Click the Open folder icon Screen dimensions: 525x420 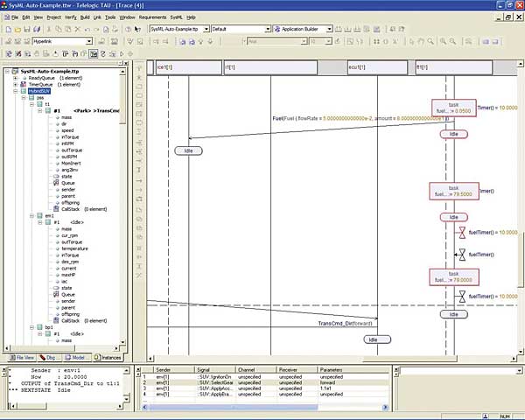[x=17, y=30]
